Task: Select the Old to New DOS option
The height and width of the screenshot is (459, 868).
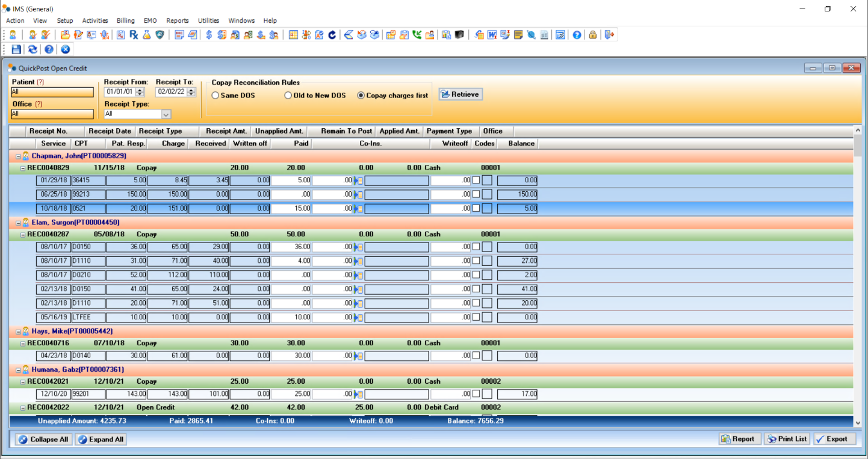Action: (x=288, y=96)
